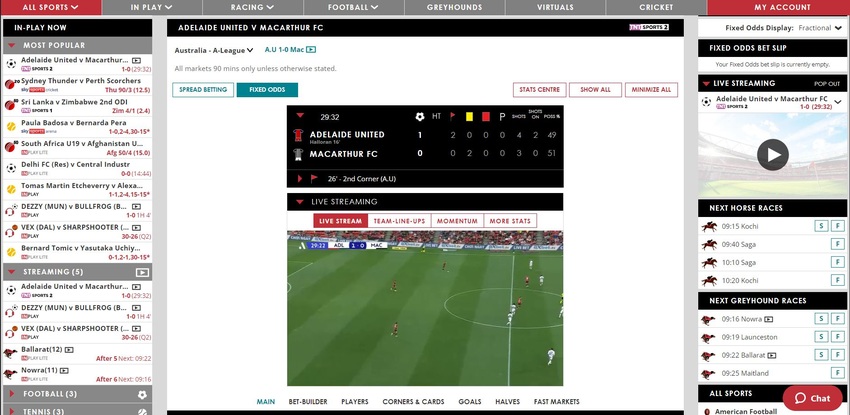Click the football icon in Football (3) header
The image size is (850, 415).
143,394
